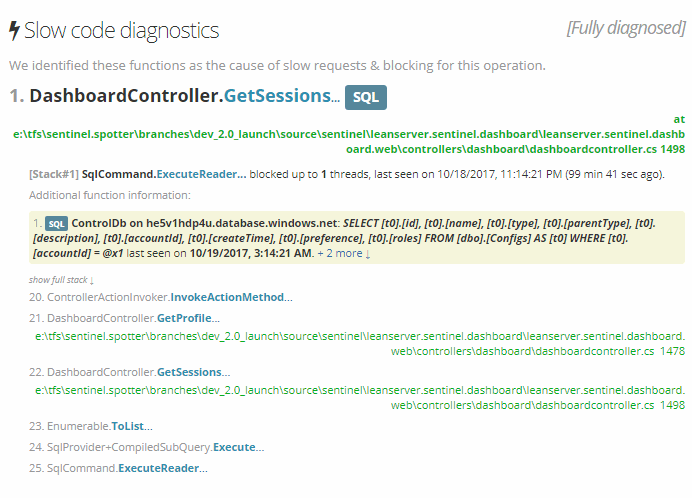Click the ControlDb SQL query text block
The image size is (692, 498).
click(x=357, y=238)
